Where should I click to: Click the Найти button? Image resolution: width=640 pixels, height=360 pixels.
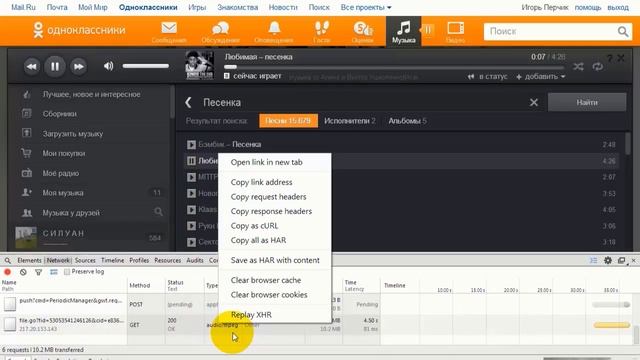tap(587, 102)
